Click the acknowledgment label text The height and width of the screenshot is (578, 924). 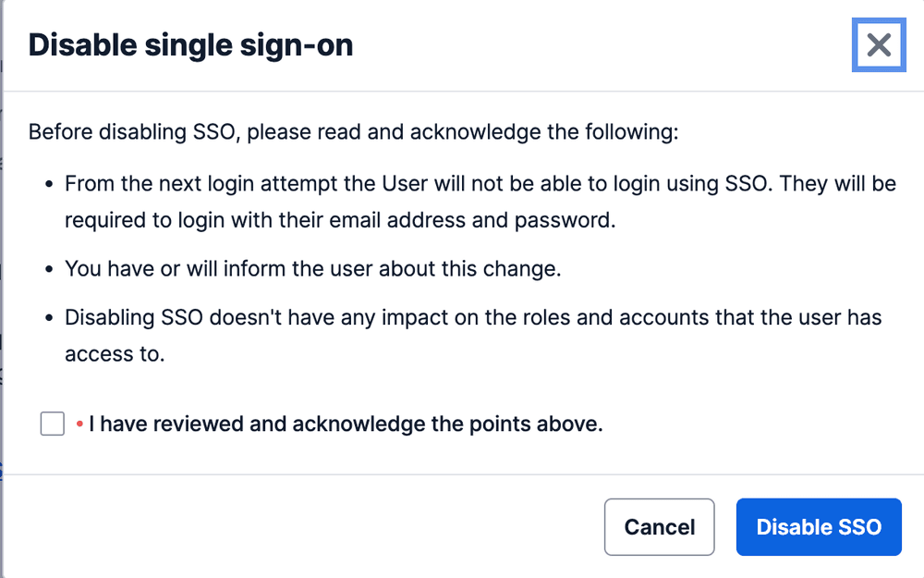[346, 423]
